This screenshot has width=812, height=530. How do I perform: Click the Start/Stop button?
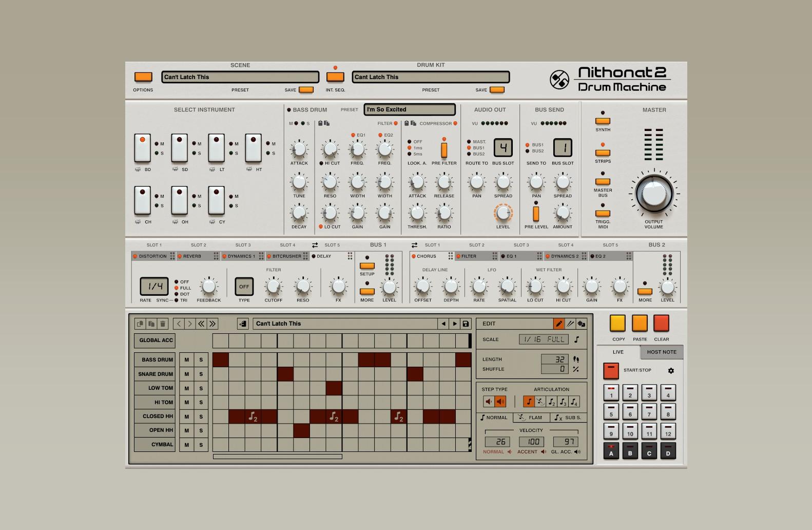point(611,371)
